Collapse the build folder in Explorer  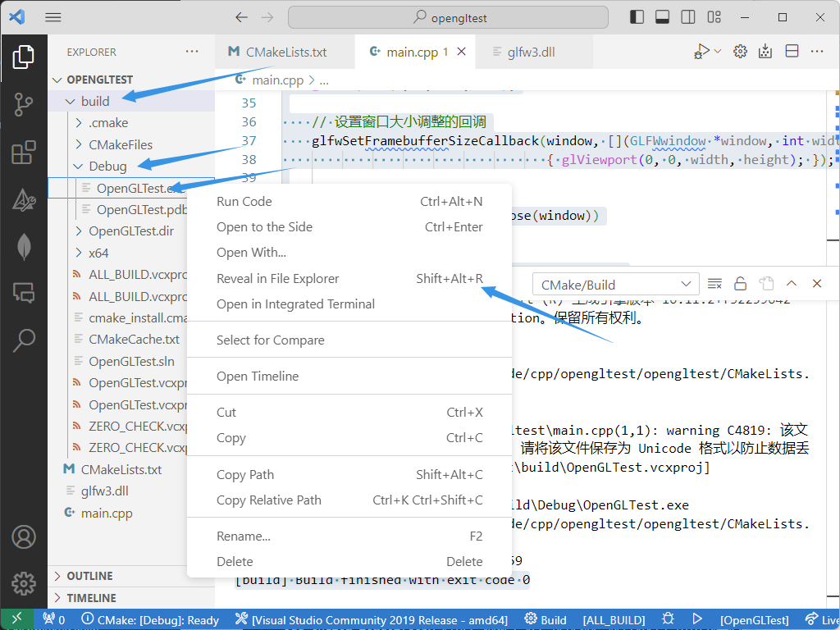tap(94, 102)
